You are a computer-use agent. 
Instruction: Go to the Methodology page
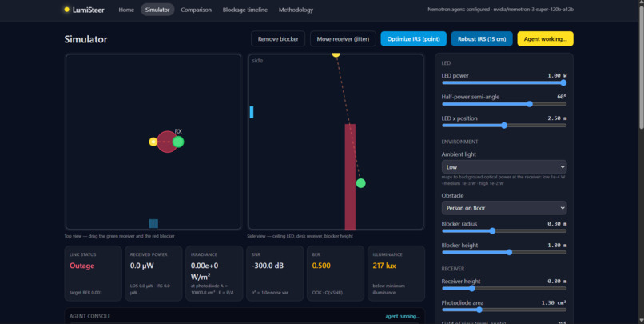click(296, 10)
